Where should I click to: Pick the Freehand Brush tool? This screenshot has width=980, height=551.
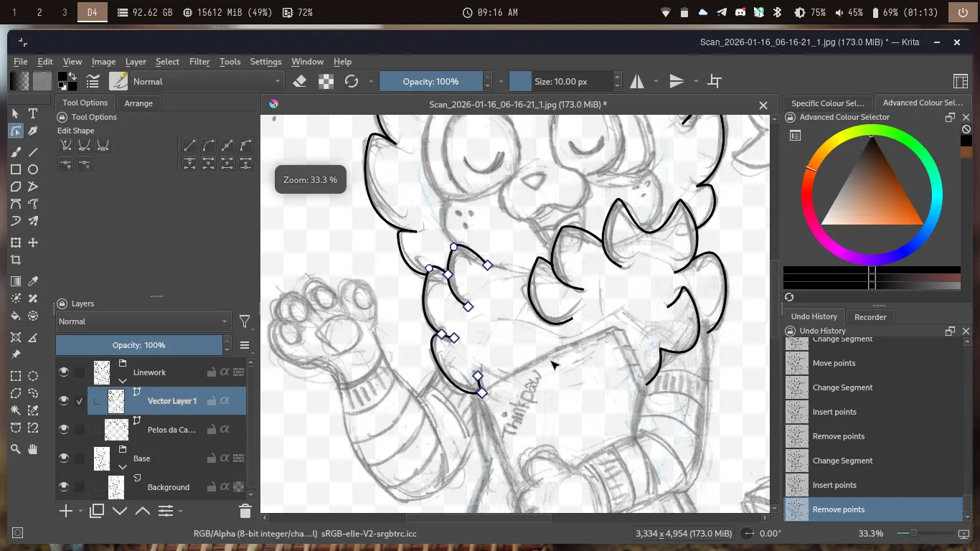tap(16, 151)
